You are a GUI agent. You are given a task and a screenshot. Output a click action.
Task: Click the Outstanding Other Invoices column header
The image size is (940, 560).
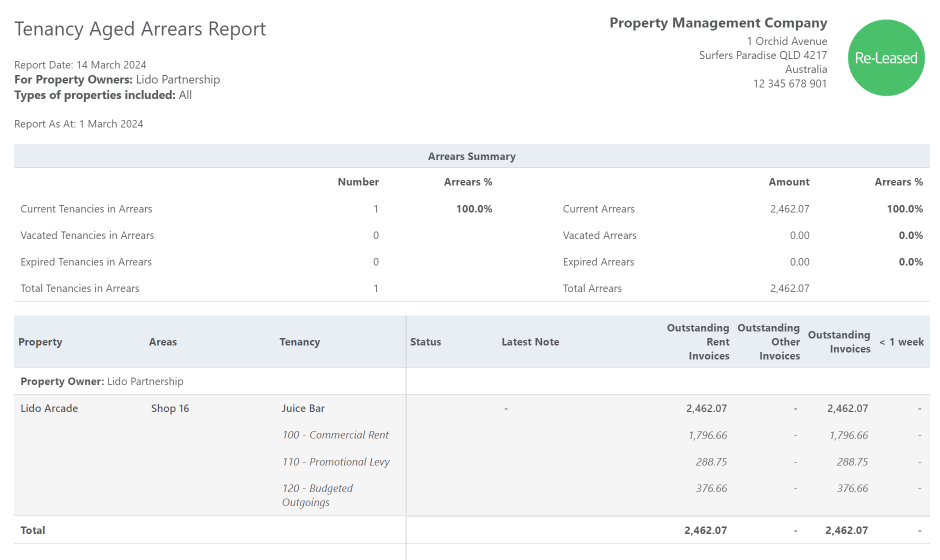[x=768, y=341]
